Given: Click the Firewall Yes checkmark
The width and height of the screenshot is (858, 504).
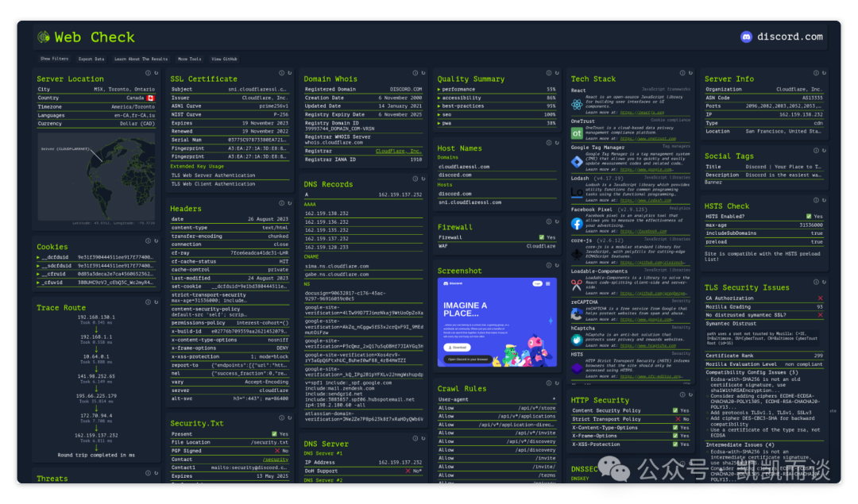Looking at the screenshot, I should tap(542, 237).
